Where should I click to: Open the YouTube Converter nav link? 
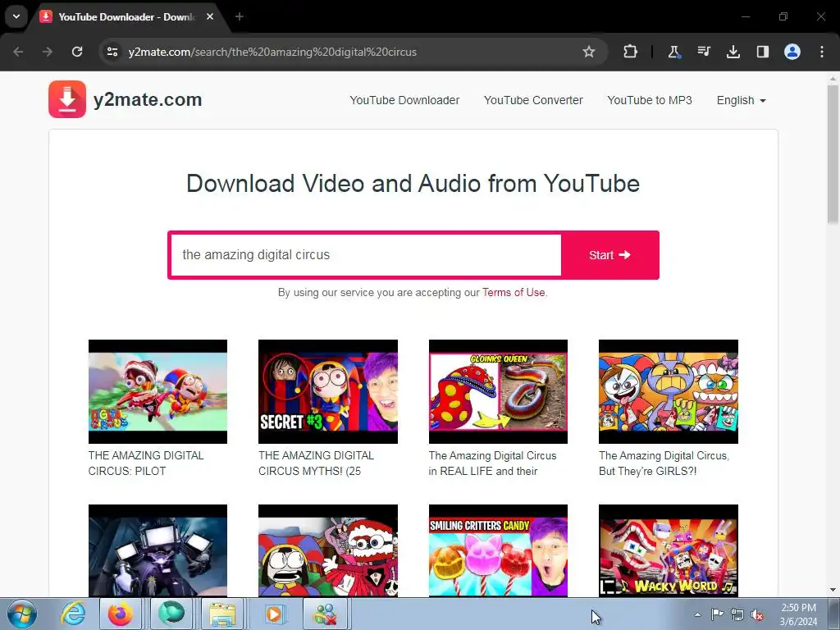tap(533, 100)
